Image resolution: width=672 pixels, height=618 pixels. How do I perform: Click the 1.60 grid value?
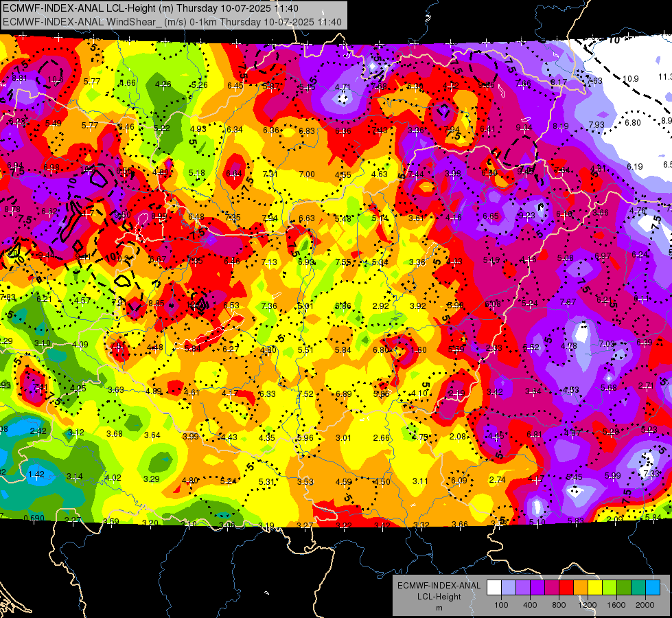pyautogui.click(x=418, y=350)
